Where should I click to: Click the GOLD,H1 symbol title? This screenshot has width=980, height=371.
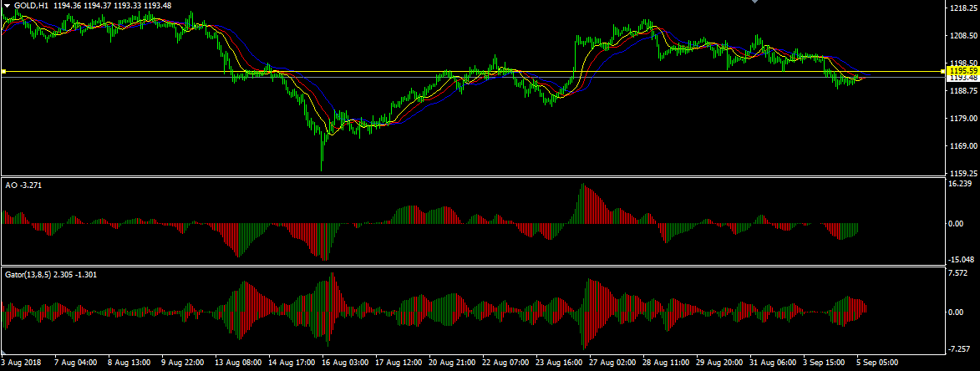tap(31, 6)
